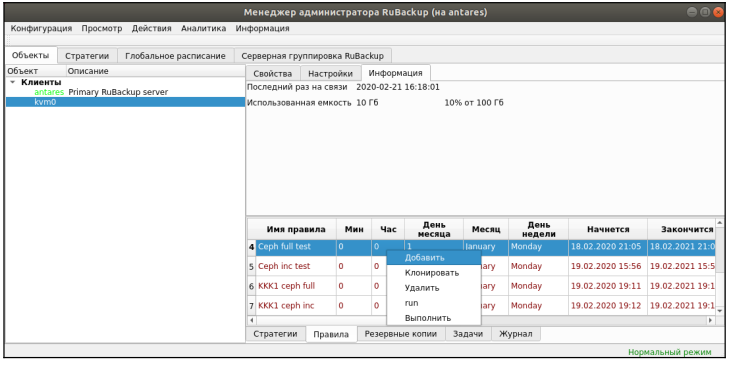Select the Ceph inc test rule
The height and width of the screenshot is (365, 729).
[x=296, y=266]
